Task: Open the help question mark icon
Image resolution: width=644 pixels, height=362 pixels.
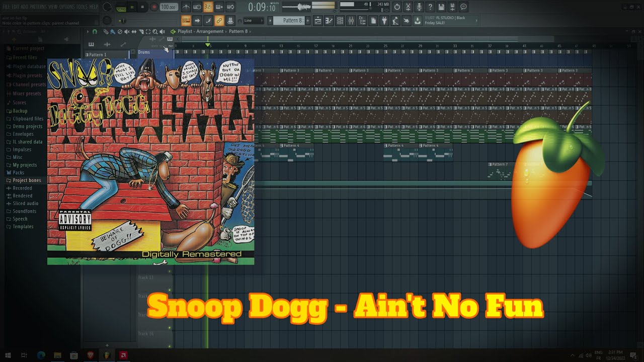Action: point(430,7)
